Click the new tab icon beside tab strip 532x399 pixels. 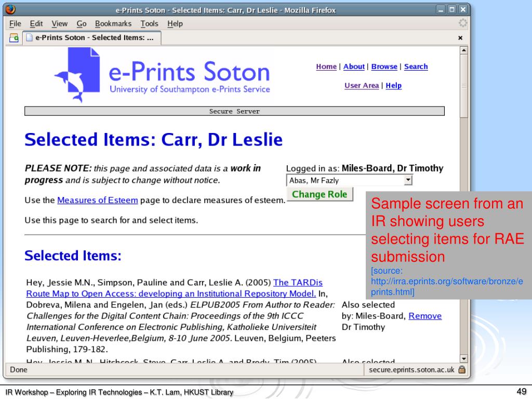click(14, 38)
